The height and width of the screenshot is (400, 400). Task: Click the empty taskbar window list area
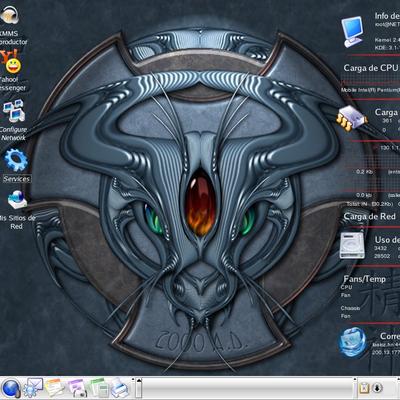247,388
